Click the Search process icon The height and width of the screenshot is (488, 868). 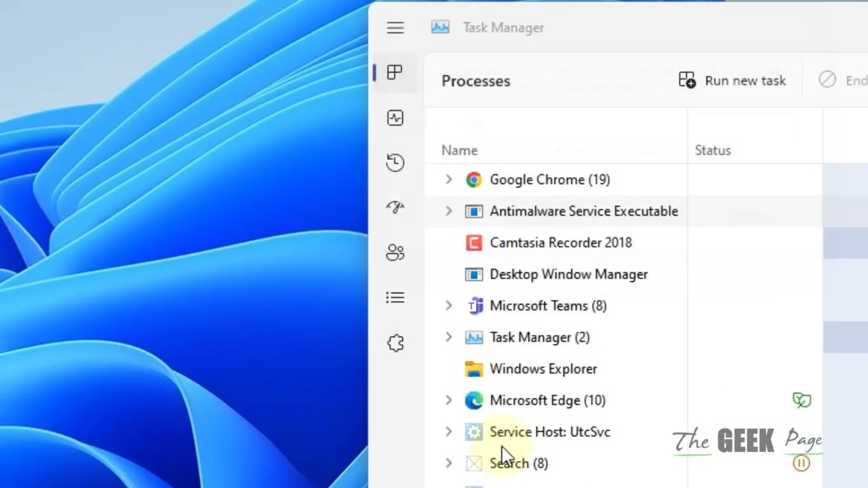tap(474, 463)
